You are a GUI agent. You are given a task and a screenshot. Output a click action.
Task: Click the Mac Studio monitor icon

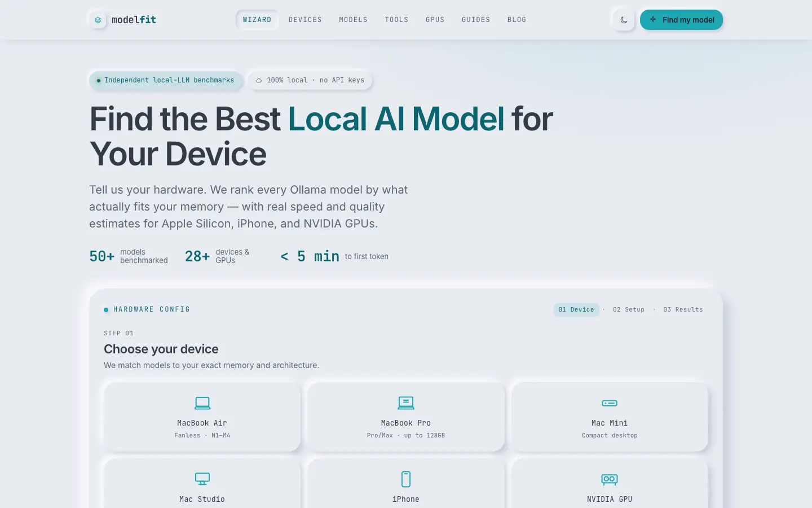pos(202,479)
